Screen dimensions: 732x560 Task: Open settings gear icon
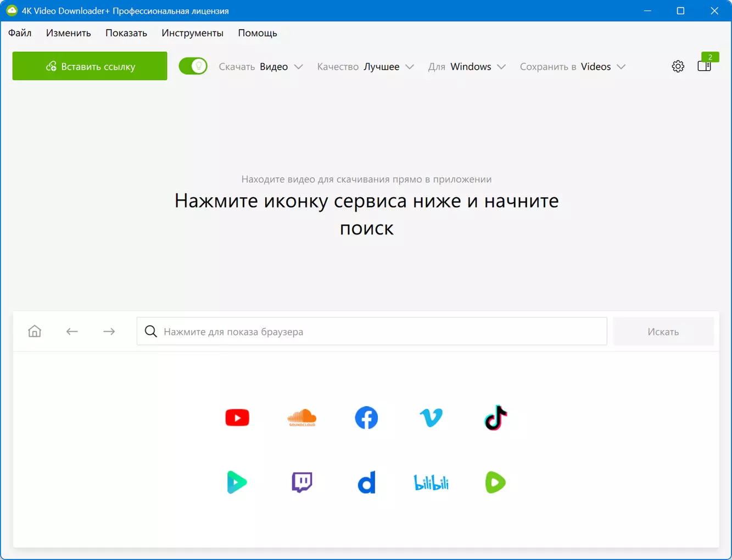click(678, 66)
